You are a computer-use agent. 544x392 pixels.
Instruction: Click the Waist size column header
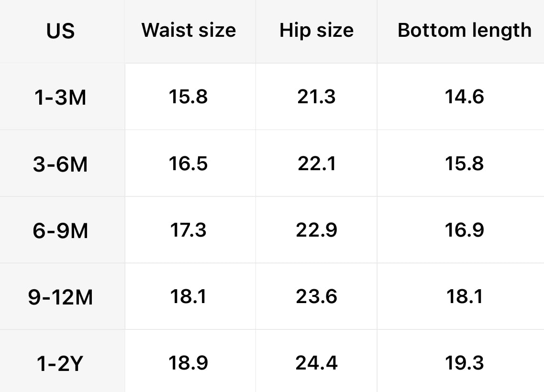tap(189, 30)
